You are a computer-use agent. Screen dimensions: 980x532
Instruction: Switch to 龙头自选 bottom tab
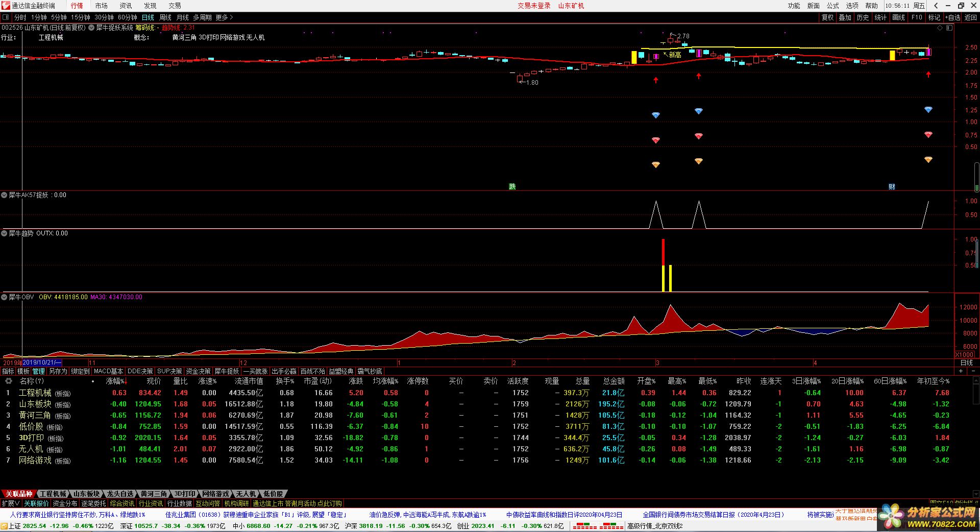click(x=120, y=494)
